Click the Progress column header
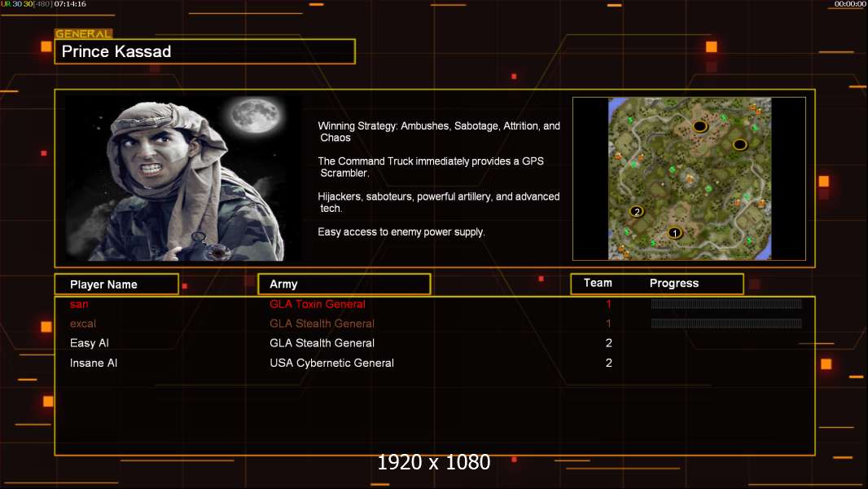Screen dimensions: 868x489 673,283
